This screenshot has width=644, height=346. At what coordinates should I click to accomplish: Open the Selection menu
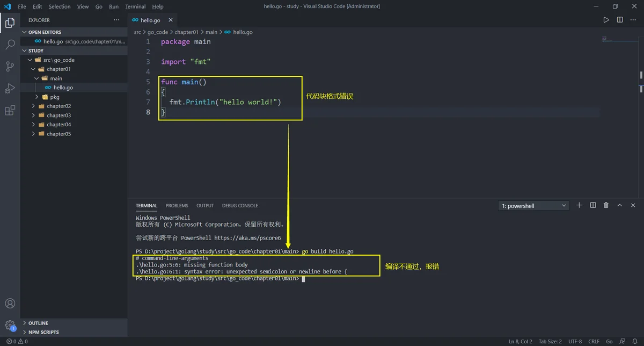(x=59, y=6)
